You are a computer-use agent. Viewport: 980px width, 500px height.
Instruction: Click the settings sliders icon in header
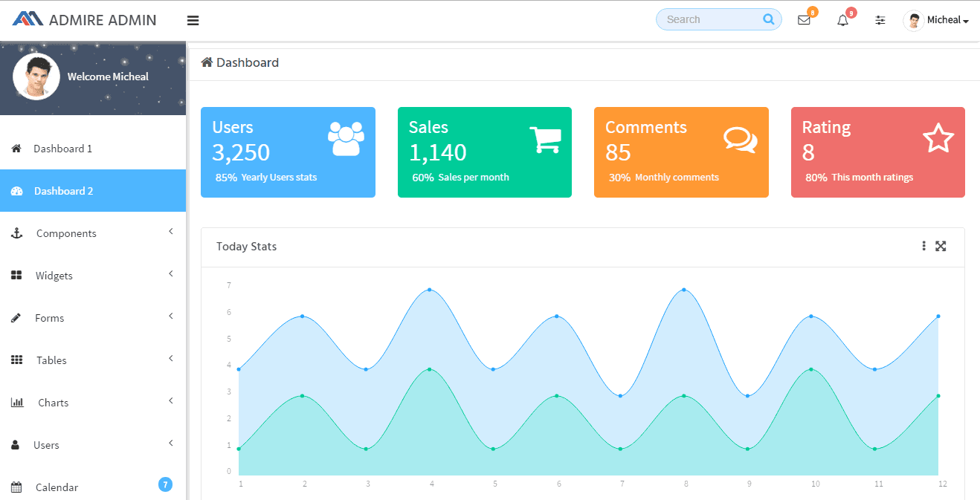click(880, 20)
